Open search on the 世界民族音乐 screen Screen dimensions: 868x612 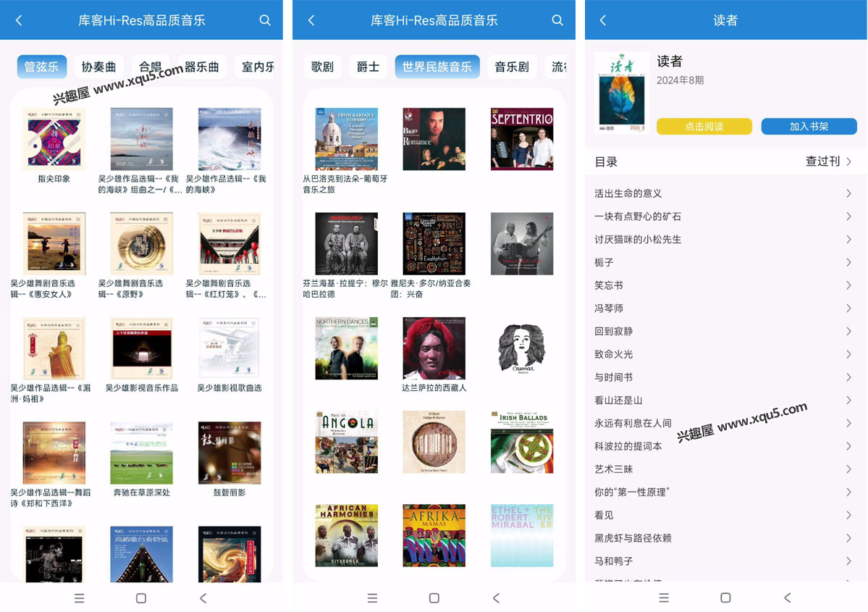pyautogui.click(x=557, y=20)
